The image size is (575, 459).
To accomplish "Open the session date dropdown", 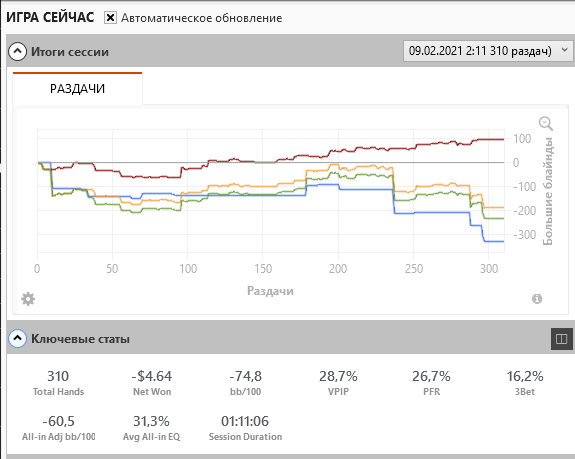I will (488, 51).
